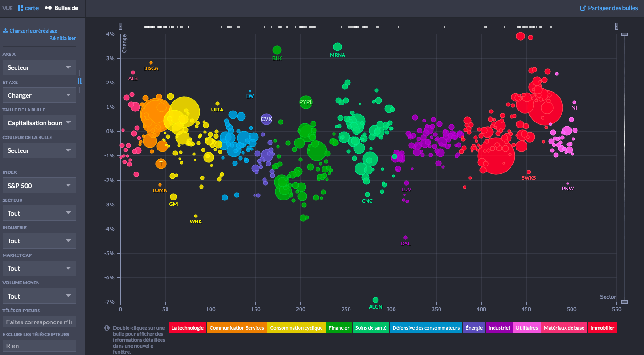Click the share icon before Partager des bulles
Screen dimensions: 644x355
click(583, 8)
